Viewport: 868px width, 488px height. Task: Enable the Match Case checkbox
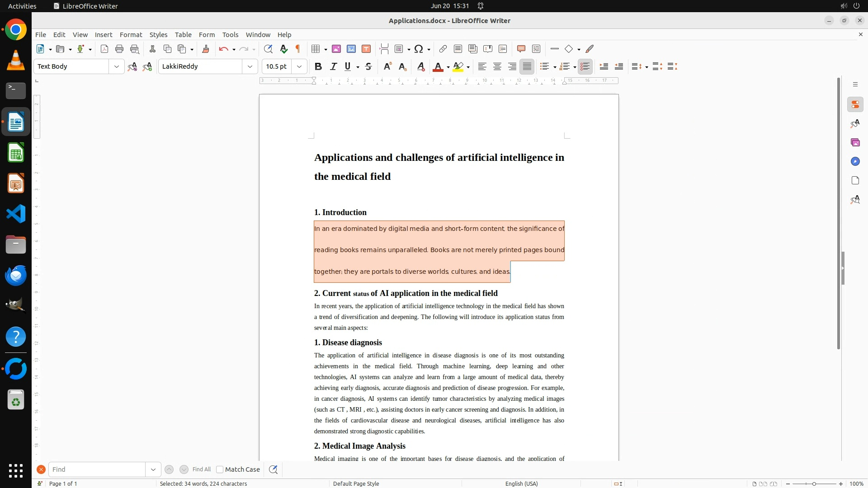click(220, 469)
